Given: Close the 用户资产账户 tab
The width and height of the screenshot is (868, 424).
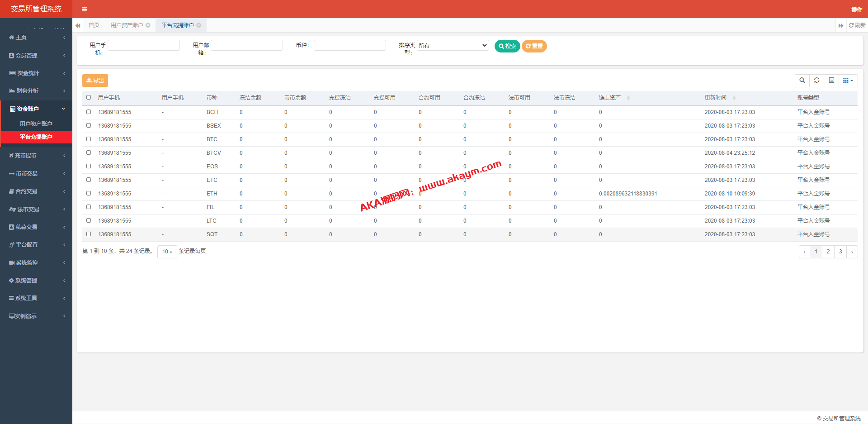Looking at the screenshot, I should click(148, 25).
